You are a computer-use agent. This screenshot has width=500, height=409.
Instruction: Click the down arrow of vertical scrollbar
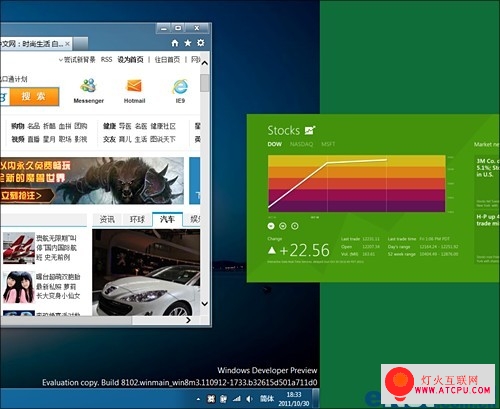coord(205,304)
